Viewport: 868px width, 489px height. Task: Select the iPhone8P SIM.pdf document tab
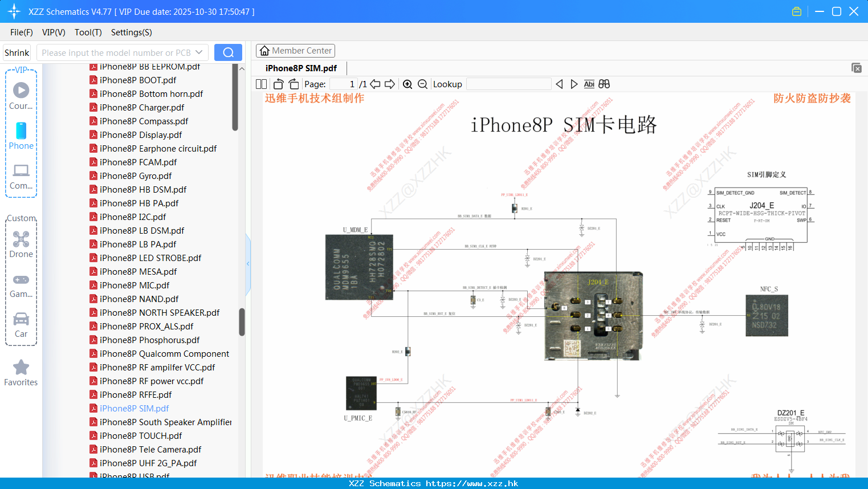pos(301,68)
